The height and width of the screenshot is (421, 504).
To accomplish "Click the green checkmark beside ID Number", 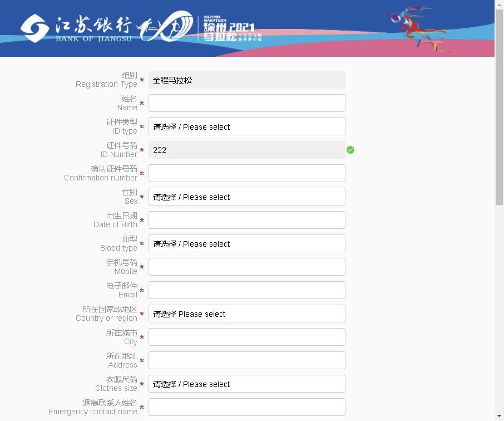I will point(350,150).
